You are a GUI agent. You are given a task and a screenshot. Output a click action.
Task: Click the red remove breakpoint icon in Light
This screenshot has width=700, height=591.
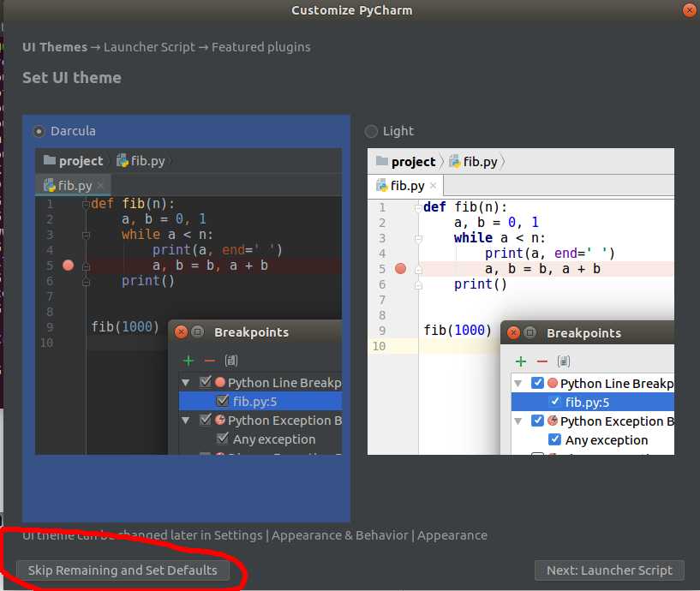tap(542, 361)
